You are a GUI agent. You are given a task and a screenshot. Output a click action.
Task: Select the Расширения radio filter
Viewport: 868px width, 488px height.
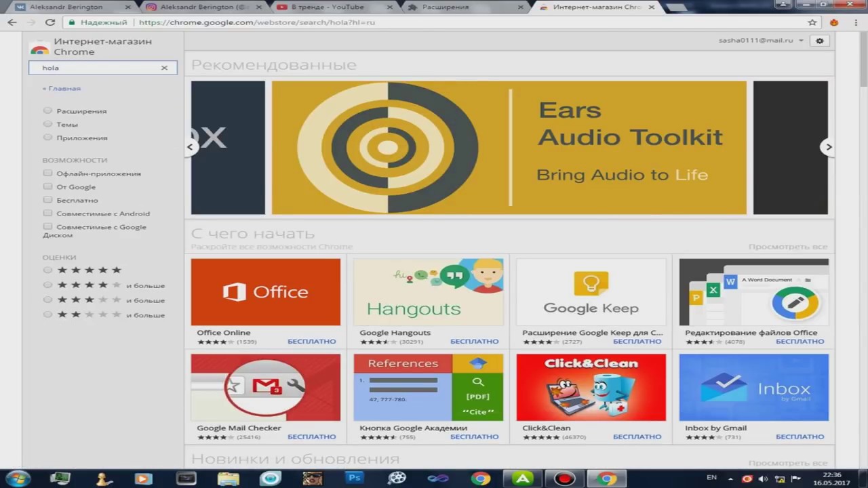[x=47, y=110]
